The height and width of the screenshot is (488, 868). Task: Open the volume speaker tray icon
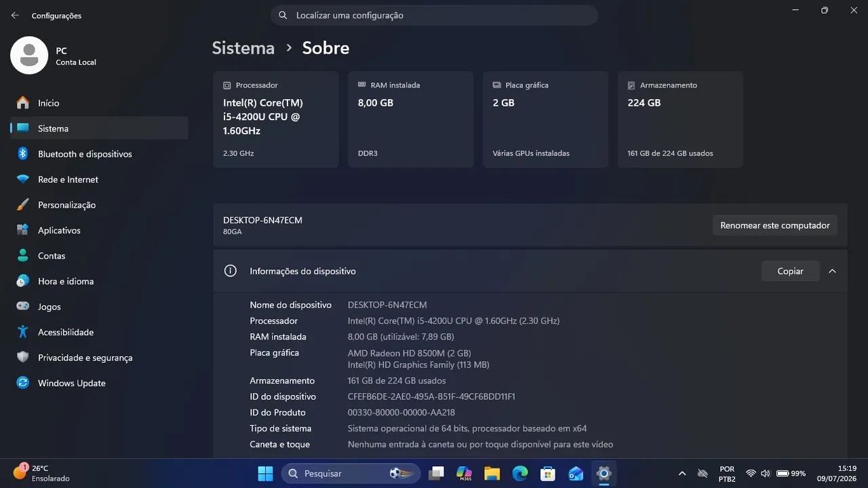click(766, 473)
